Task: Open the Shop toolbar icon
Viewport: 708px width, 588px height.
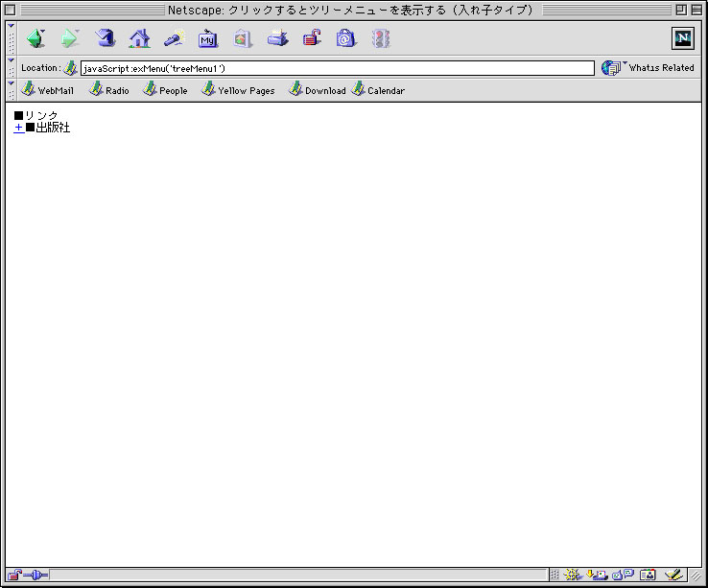Action: pos(346,38)
